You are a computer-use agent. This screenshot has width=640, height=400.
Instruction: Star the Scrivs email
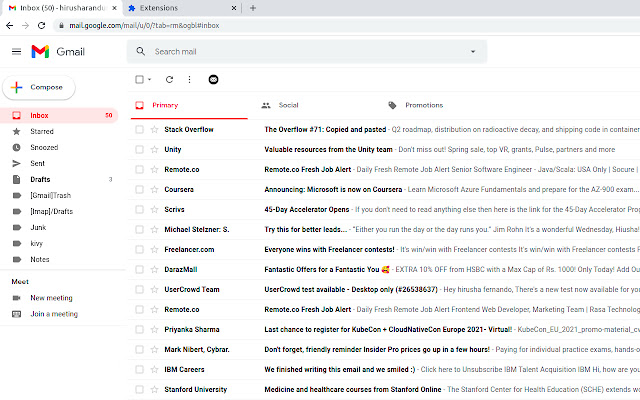(154, 209)
